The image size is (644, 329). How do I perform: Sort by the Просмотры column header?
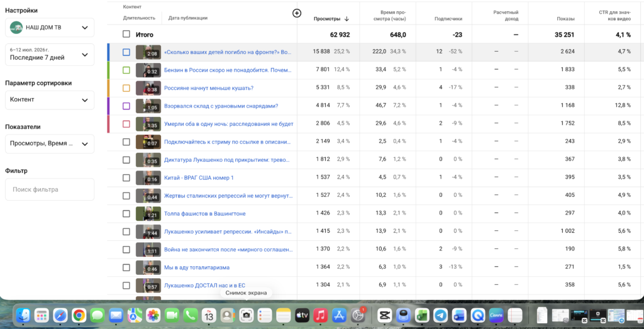click(x=327, y=19)
